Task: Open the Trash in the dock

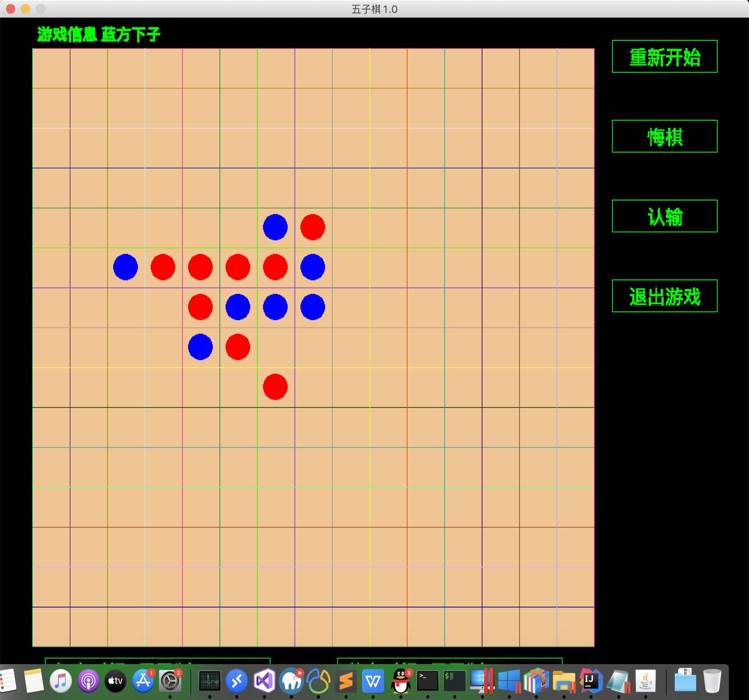Action: click(x=712, y=681)
